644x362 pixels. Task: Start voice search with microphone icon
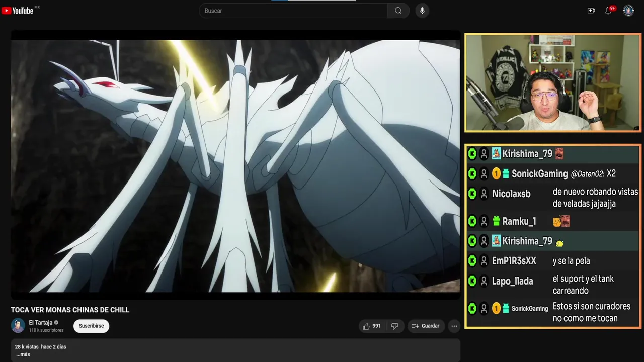(422, 11)
